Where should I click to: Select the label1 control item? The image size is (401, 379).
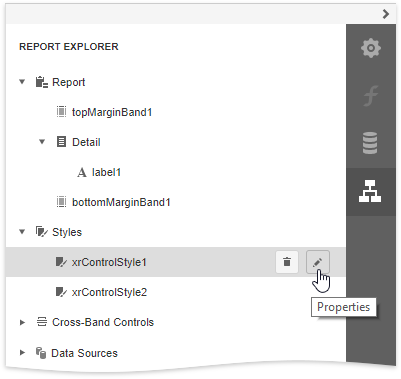106,172
